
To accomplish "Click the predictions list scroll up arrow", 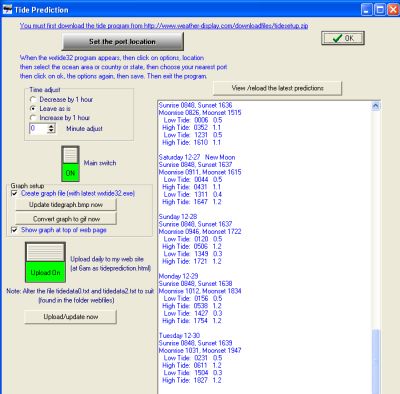I will pos(375,106).
